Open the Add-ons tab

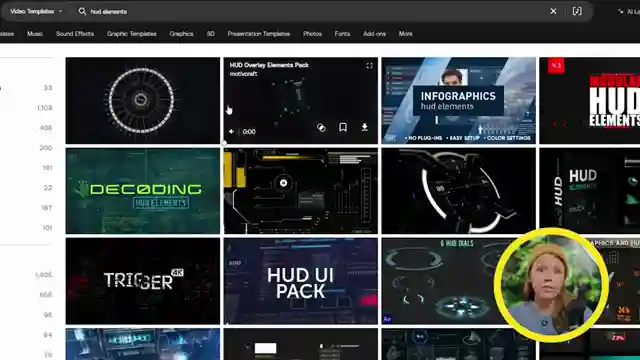click(x=375, y=34)
